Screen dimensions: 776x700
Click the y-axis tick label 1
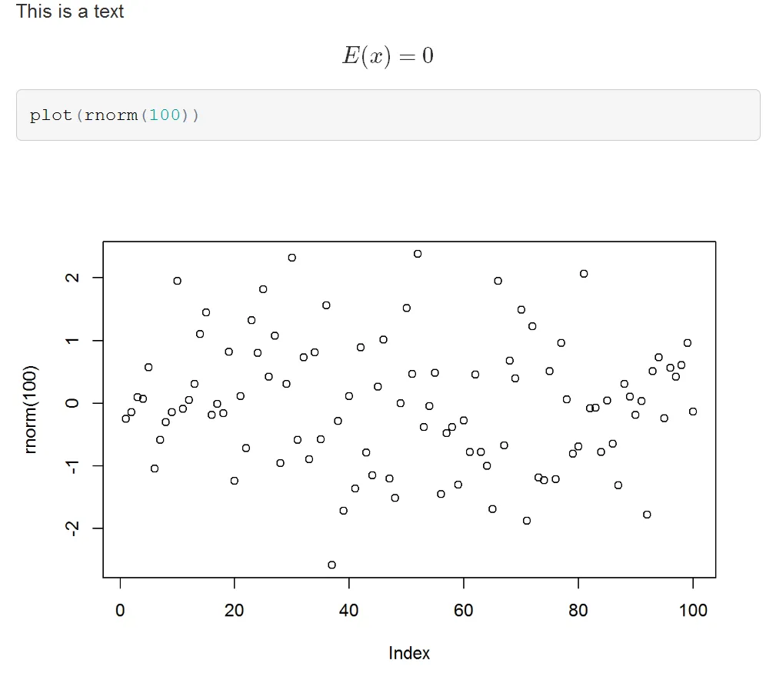tap(73, 341)
